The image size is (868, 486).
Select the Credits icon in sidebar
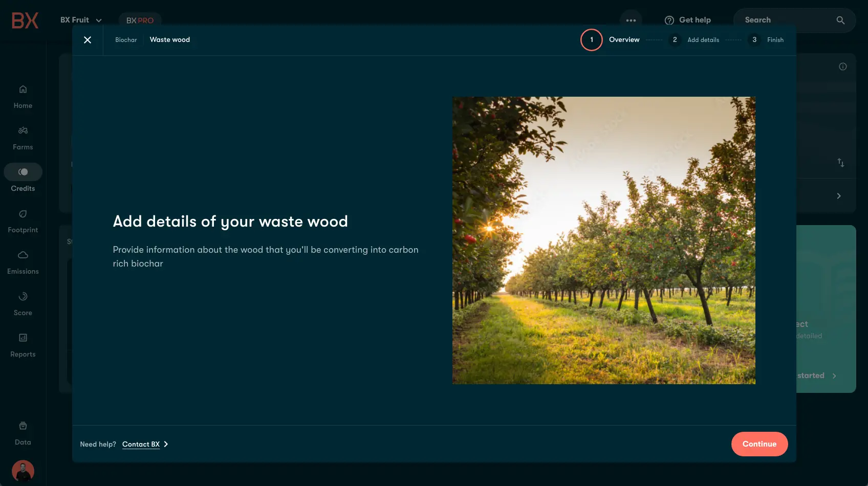tap(23, 172)
